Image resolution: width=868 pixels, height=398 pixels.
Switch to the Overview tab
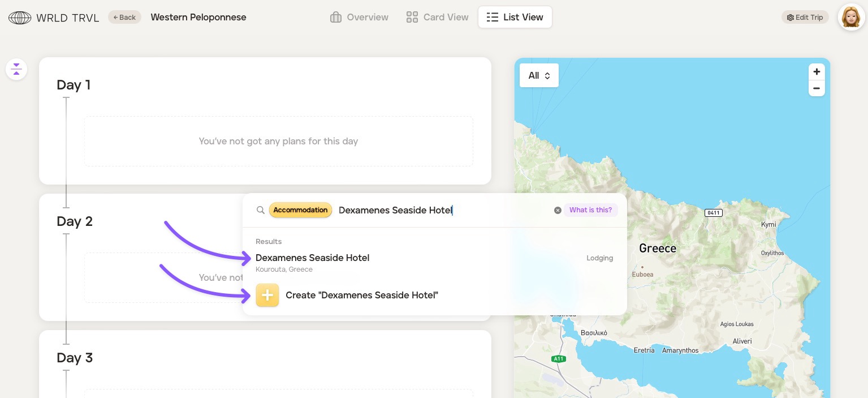pyautogui.click(x=359, y=17)
